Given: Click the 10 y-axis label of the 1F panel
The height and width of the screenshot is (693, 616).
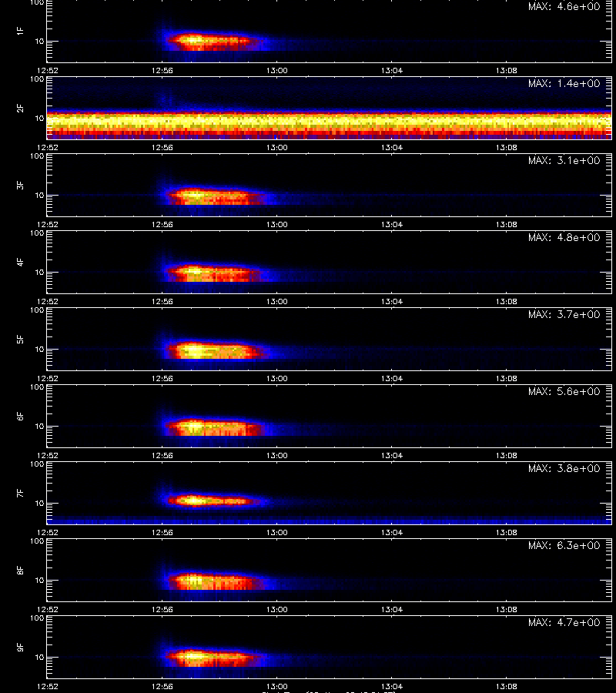Looking at the screenshot, I should click(39, 41).
